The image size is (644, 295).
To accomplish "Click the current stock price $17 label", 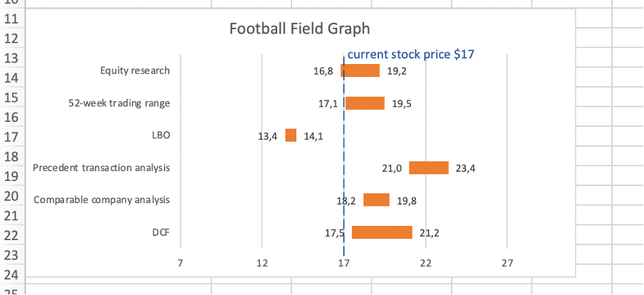I will click(x=410, y=54).
